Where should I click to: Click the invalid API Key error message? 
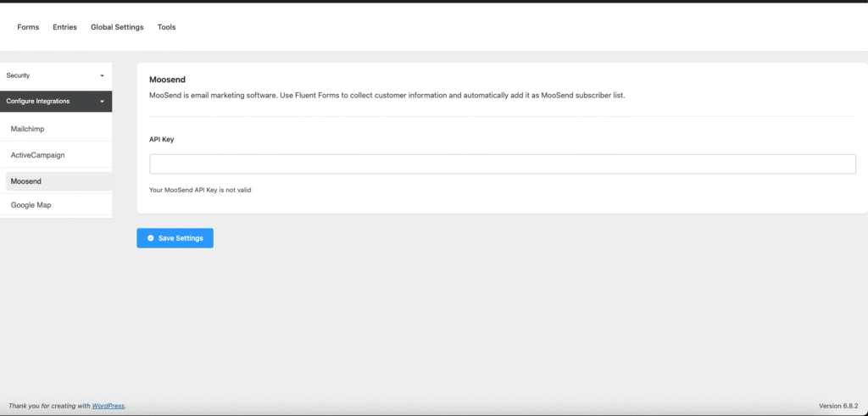point(200,190)
